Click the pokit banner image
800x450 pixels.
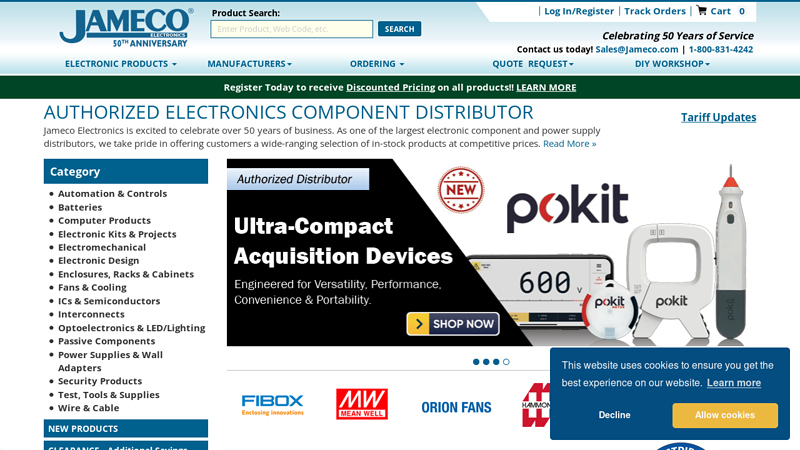pyautogui.click(x=491, y=253)
